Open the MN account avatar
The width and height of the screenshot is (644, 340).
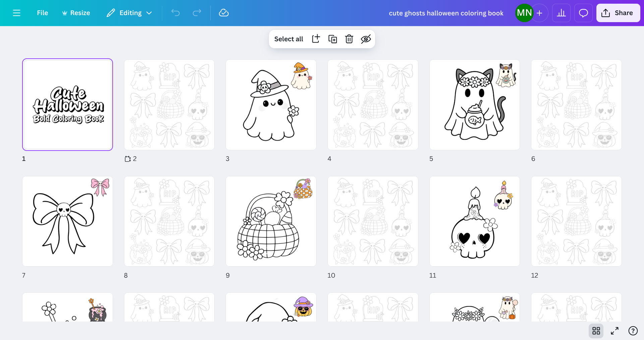[524, 13]
